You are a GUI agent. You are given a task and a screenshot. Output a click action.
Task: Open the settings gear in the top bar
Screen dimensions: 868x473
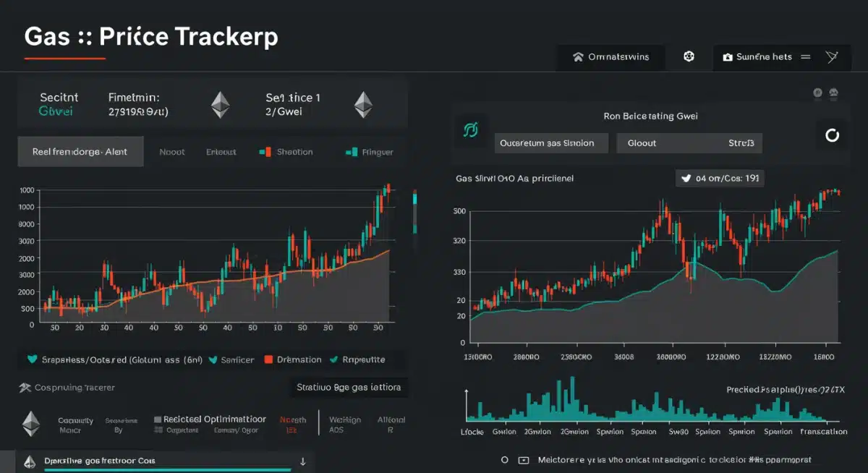pyautogui.click(x=688, y=56)
